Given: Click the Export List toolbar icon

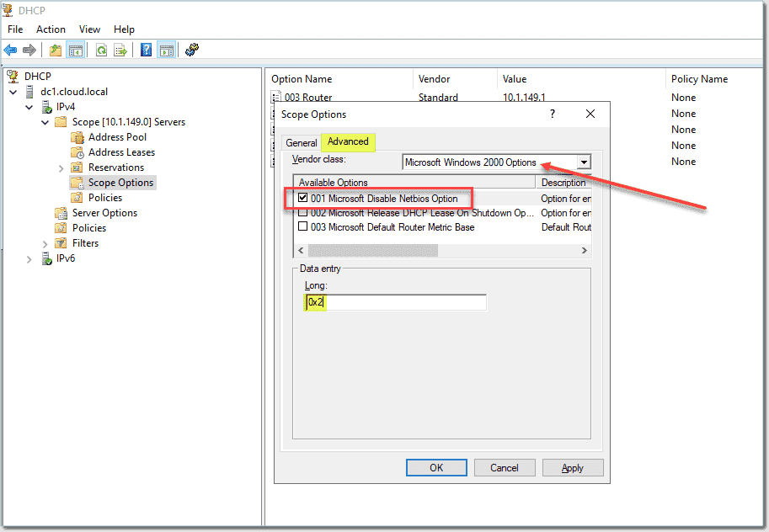Looking at the screenshot, I should tap(120, 49).
